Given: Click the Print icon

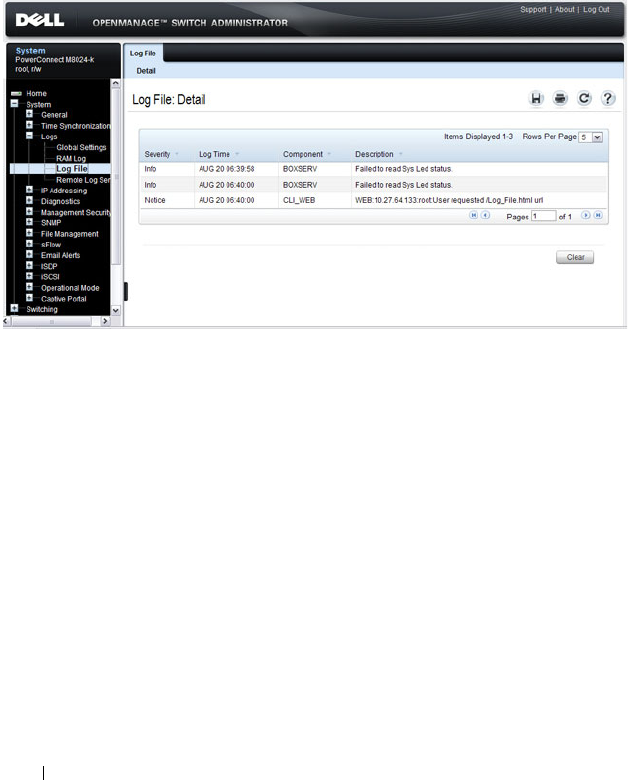Looking at the screenshot, I should pyautogui.click(x=560, y=98).
